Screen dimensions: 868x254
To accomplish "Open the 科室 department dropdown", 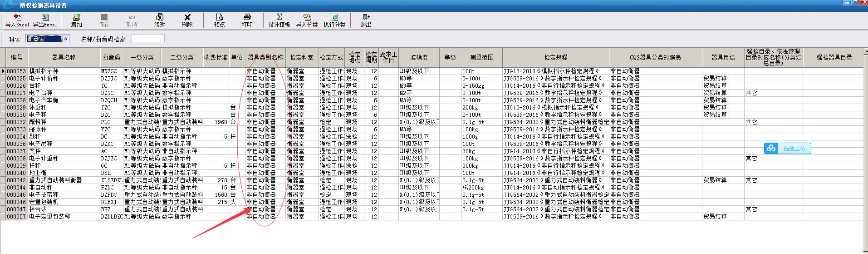I will (66, 39).
